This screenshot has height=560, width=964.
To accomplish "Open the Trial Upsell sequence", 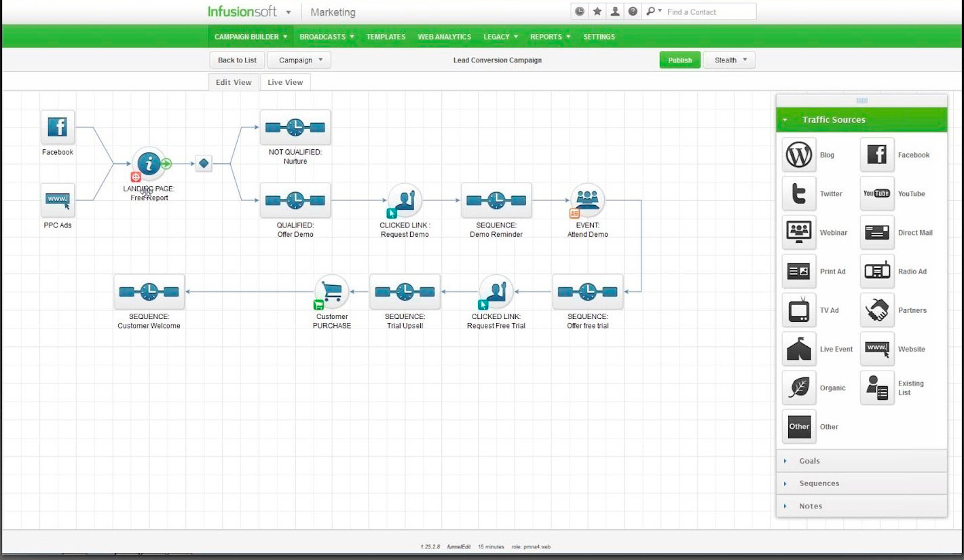I will click(405, 292).
